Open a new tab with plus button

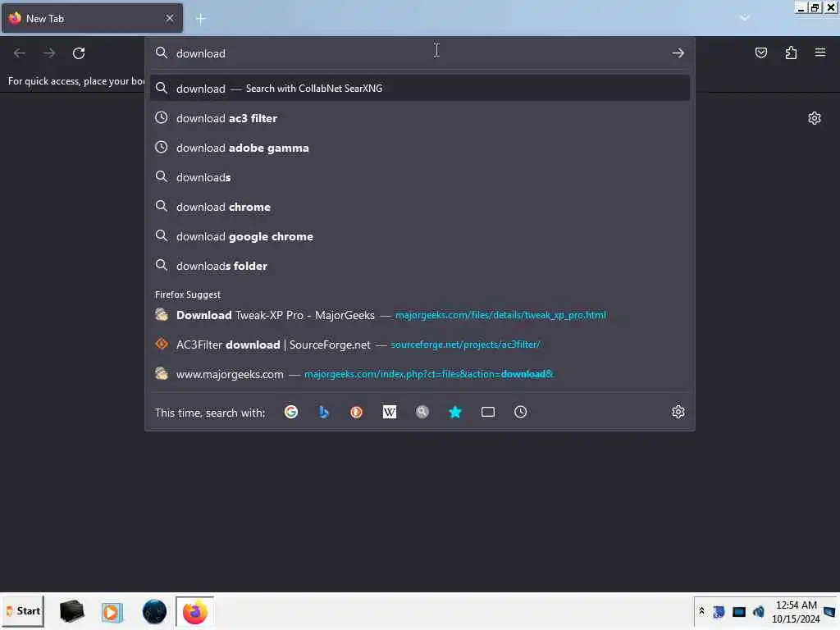tap(200, 19)
